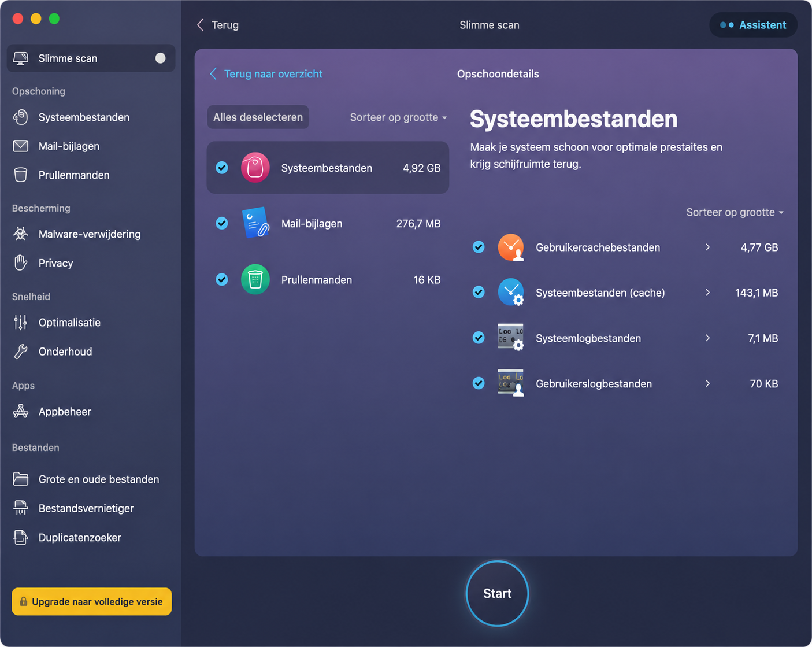812x647 pixels.
Task: Uncheck the Mail-bijlagen 276,7 MB checkbox
Action: 222,223
